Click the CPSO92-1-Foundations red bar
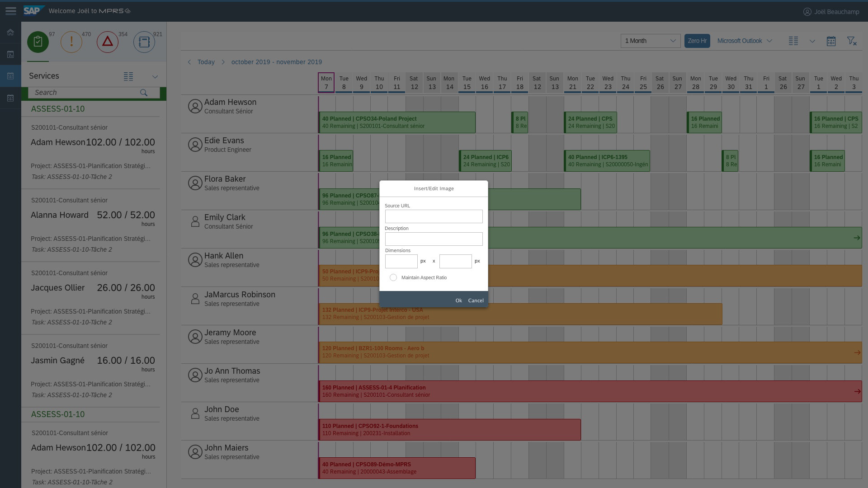This screenshot has width=868, height=488. pos(450,430)
